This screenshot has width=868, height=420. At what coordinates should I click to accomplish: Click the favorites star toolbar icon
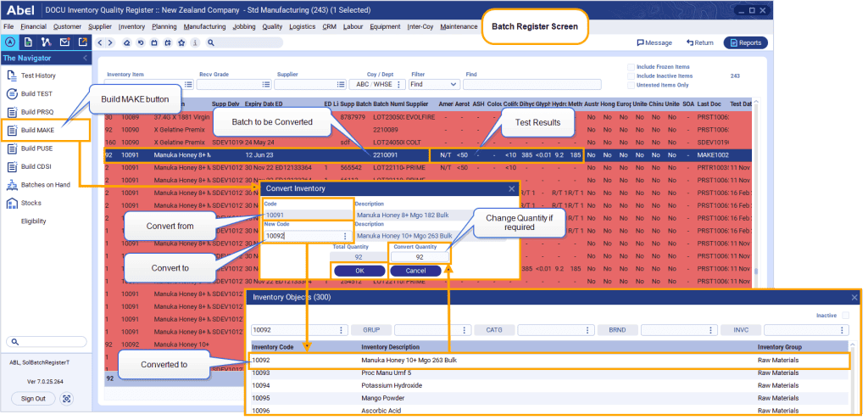pos(181,42)
